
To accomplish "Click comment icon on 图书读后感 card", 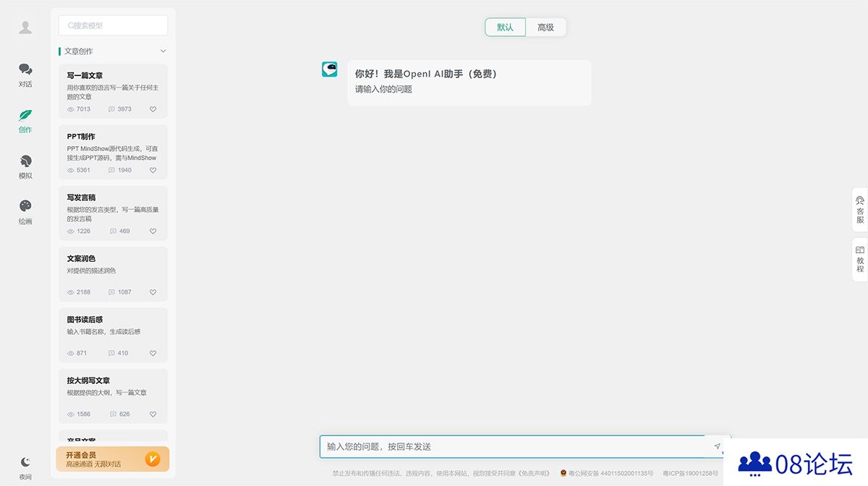I will (x=111, y=353).
